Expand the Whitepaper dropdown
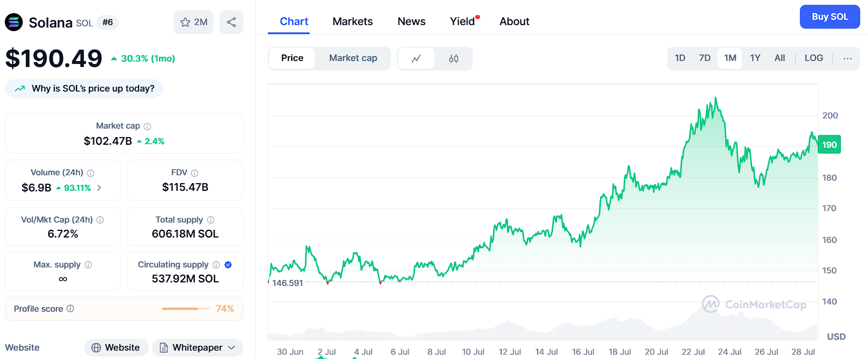Viewport: 868px width, 359px height. (197, 348)
